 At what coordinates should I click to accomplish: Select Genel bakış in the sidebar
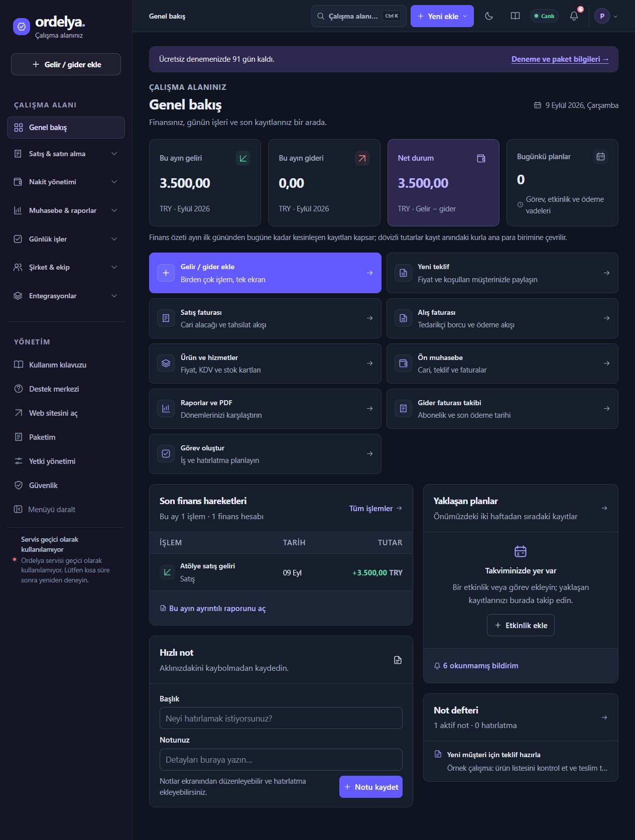click(66, 128)
